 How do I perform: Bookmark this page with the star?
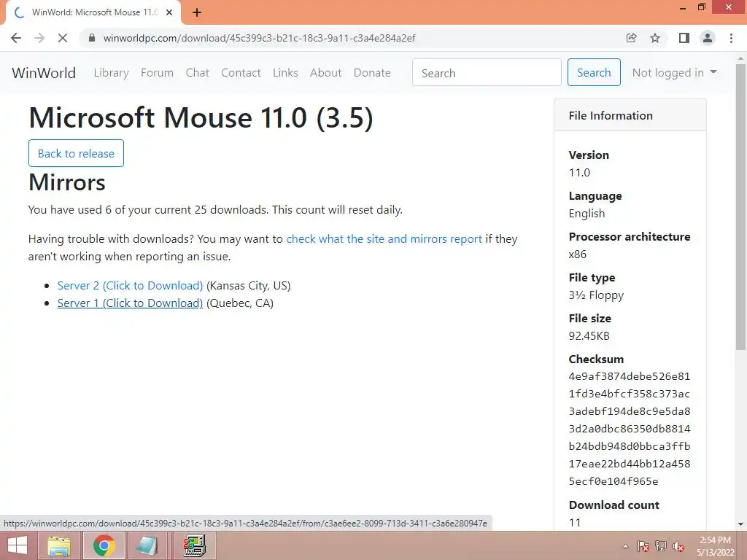coord(656,38)
